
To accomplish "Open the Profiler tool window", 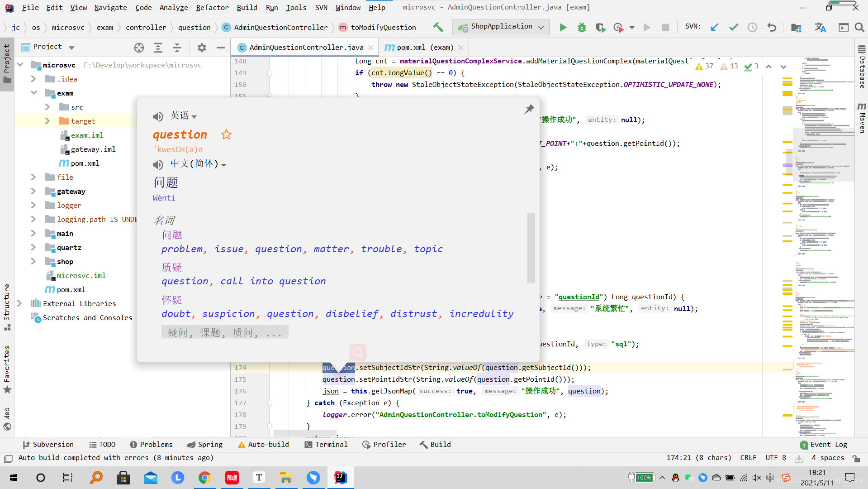I will [384, 445].
